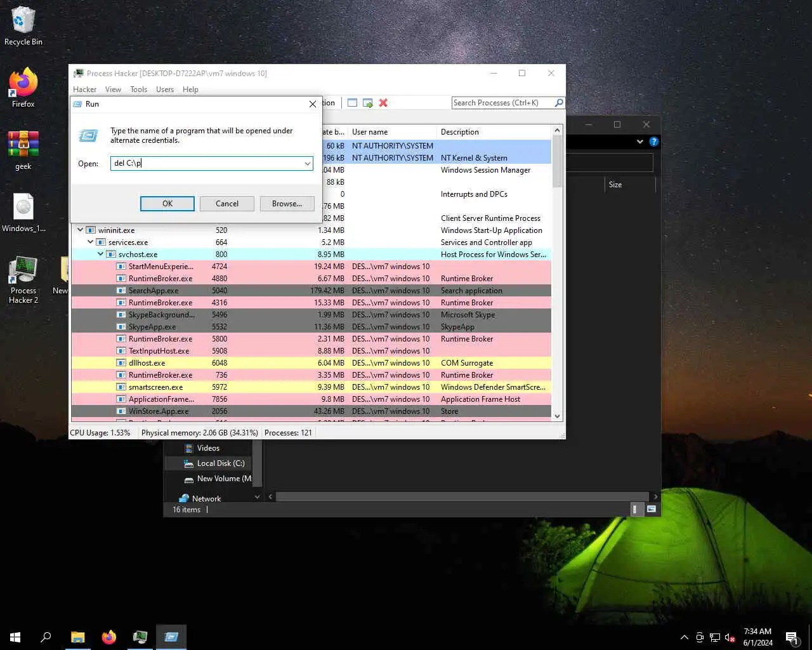Click OK in the Run dialog
This screenshot has width=812, height=650.
pos(167,204)
